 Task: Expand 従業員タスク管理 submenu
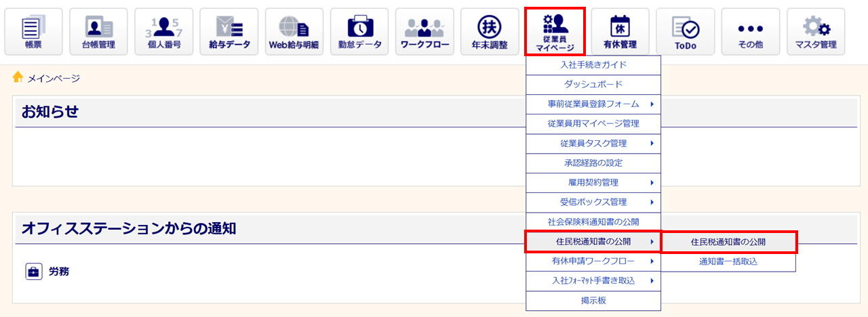coord(593,144)
